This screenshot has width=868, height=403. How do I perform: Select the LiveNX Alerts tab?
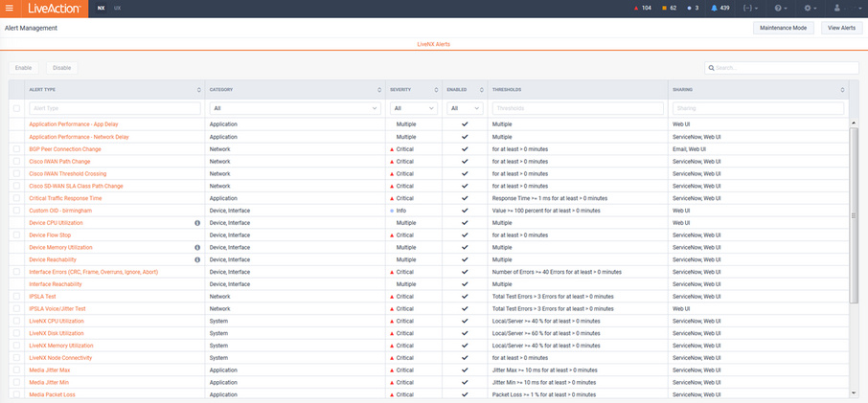[433, 44]
